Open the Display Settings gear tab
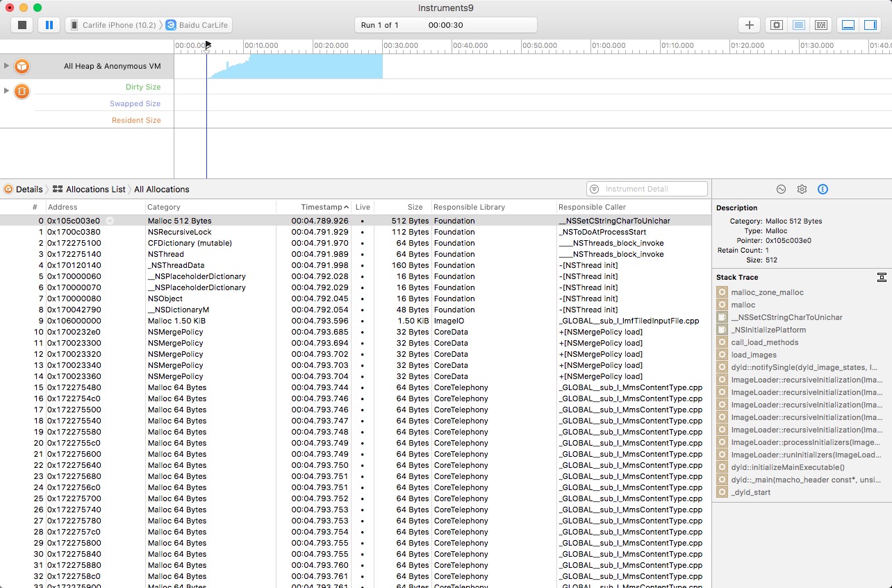 click(x=802, y=189)
